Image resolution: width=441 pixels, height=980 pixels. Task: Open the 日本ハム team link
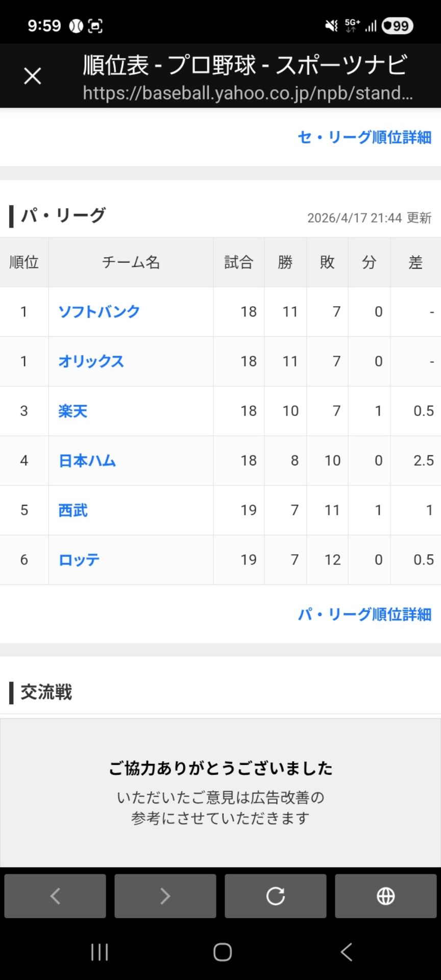pyautogui.click(x=87, y=460)
